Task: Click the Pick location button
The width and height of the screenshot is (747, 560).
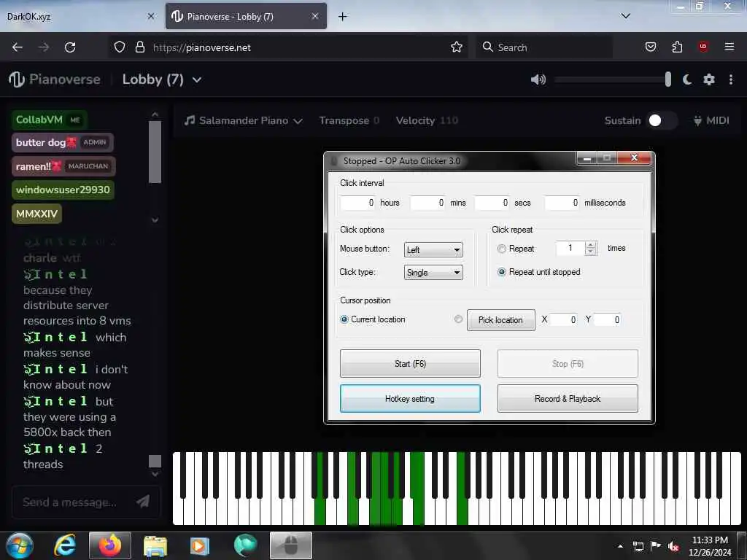Action: [x=500, y=320]
